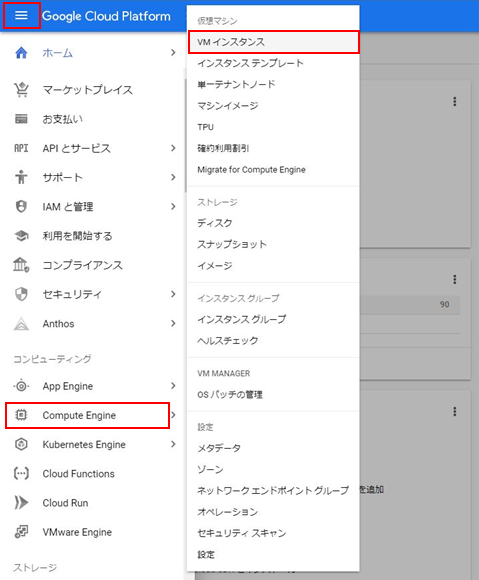Open マーケットプレイス in the sidebar
Viewport: 479px width, 580px height.
click(x=87, y=90)
